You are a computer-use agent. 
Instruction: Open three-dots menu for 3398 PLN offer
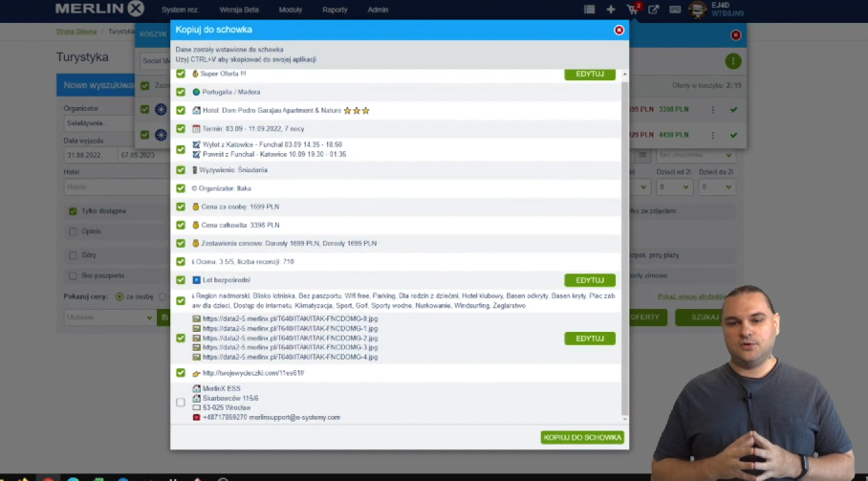(x=713, y=110)
